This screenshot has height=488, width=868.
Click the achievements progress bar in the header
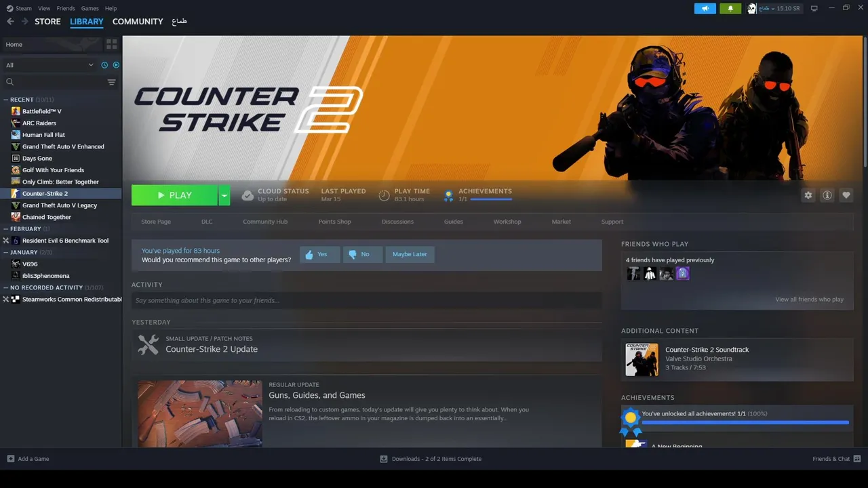coord(491,200)
